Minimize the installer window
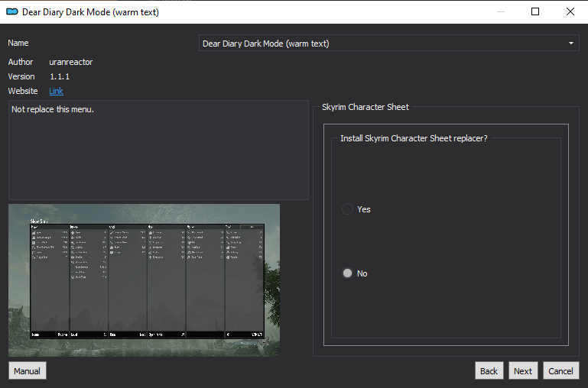 500,11
